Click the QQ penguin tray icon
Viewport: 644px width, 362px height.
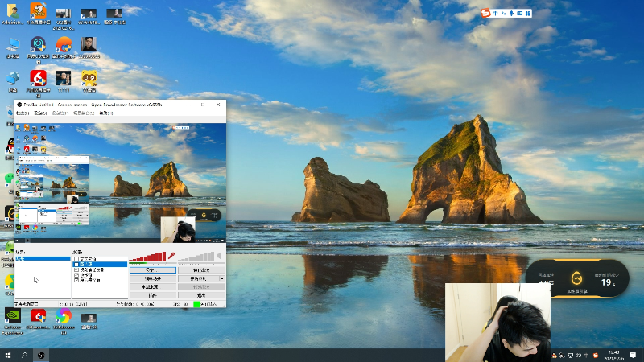pos(554,355)
